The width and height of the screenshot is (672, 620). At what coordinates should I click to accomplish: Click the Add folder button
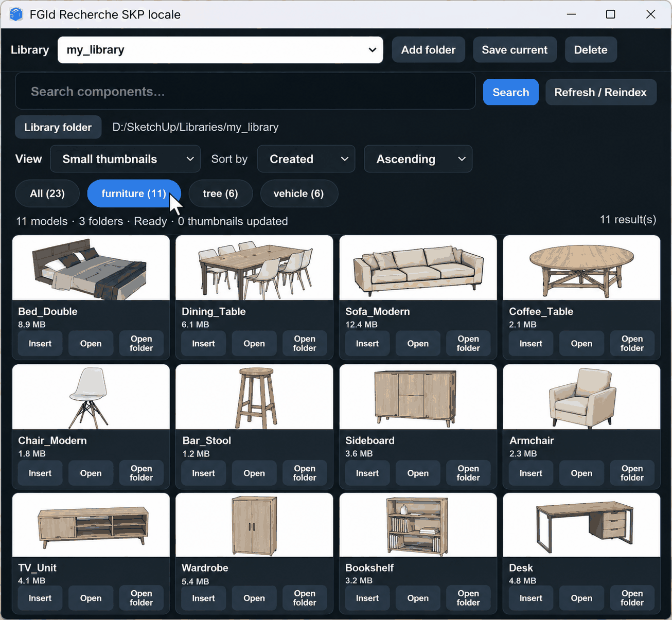428,50
